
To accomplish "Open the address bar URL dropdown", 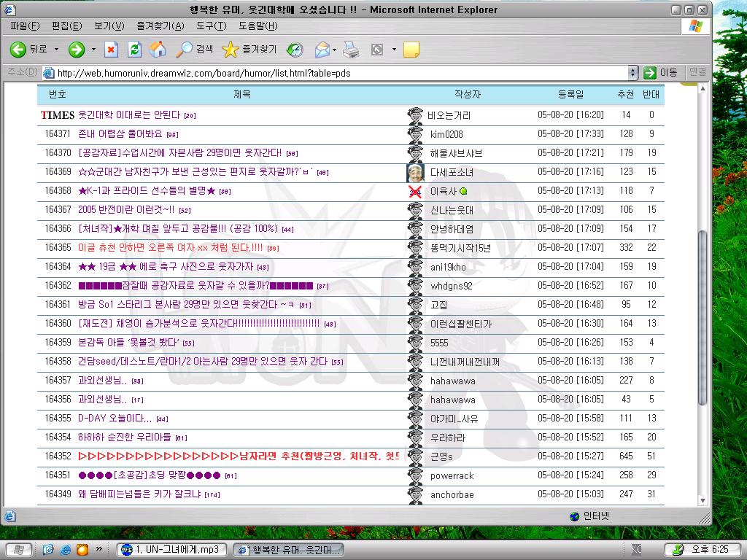I will (x=632, y=73).
